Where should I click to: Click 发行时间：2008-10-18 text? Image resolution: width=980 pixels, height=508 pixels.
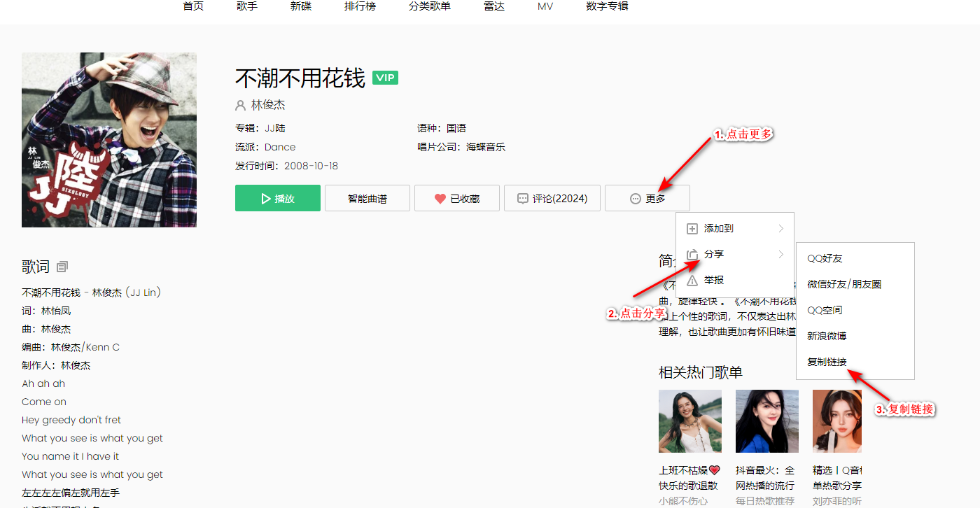point(287,166)
